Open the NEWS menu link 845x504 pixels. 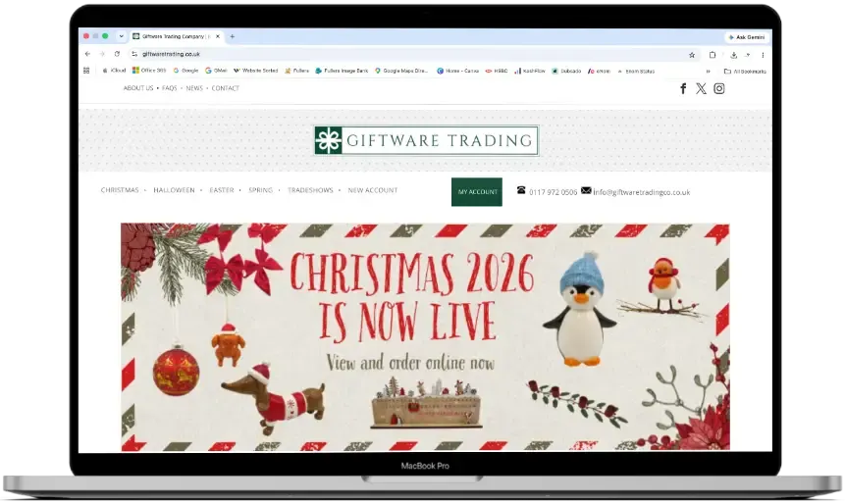194,88
